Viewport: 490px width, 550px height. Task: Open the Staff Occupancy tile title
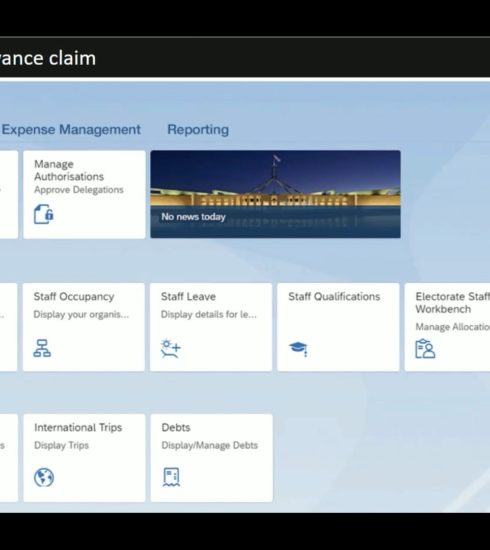74,296
